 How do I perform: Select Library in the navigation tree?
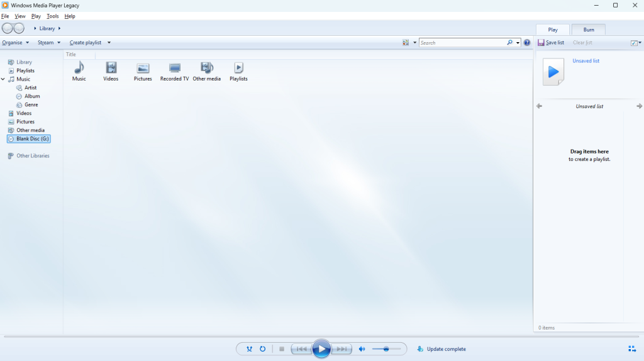[x=24, y=62]
